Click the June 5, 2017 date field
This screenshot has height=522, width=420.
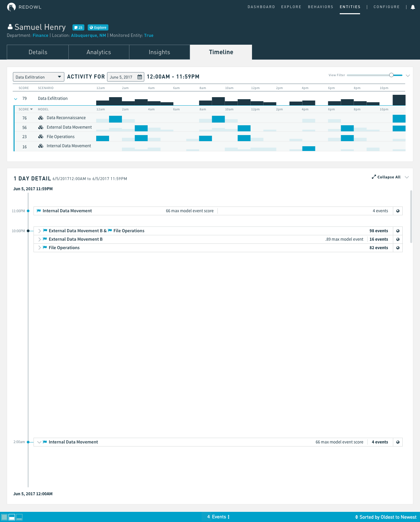126,77
